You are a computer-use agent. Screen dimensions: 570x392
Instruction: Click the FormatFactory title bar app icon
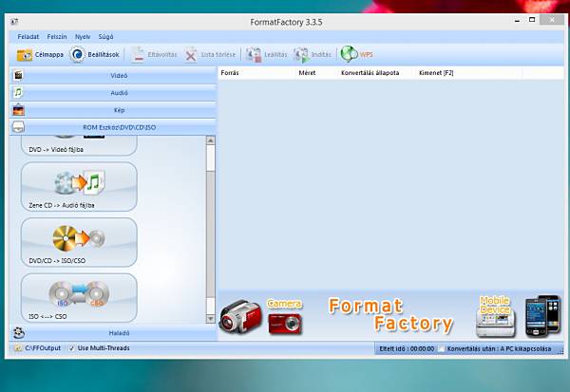click(x=14, y=22)
